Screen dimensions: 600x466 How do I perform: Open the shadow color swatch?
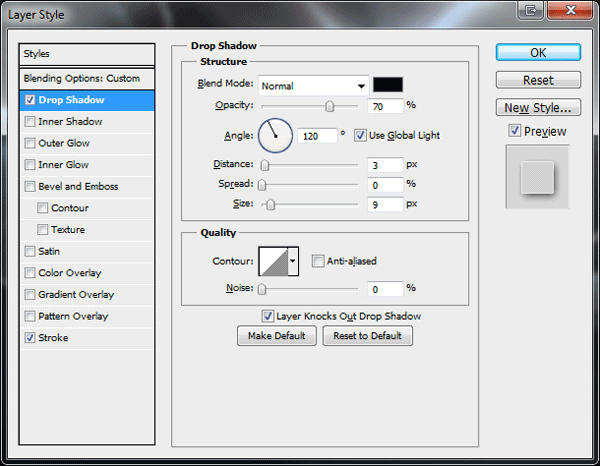coord(388,85)
